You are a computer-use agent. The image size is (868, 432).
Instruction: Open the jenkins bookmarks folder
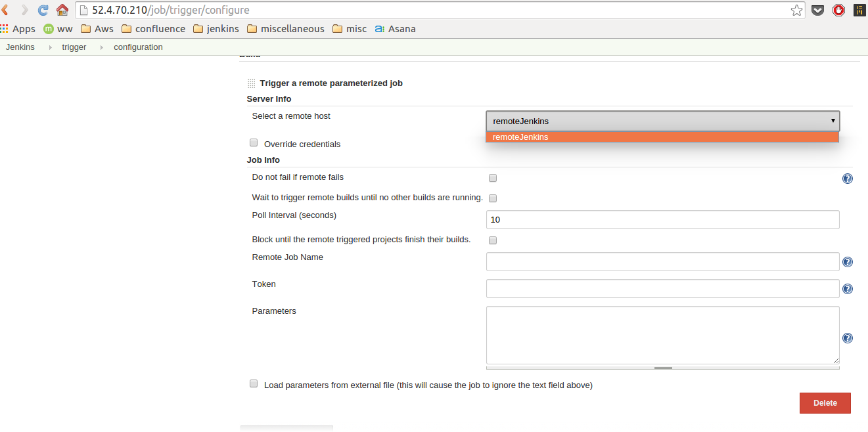point(216,29)
